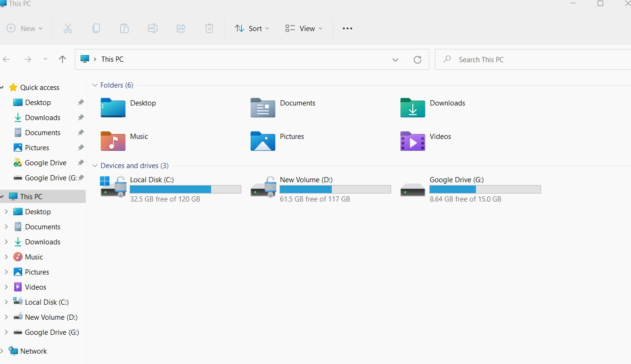The image size is (631, 364).
Task: Click the New Volume (D:) storage bar
Action: (x=335, y=189)
